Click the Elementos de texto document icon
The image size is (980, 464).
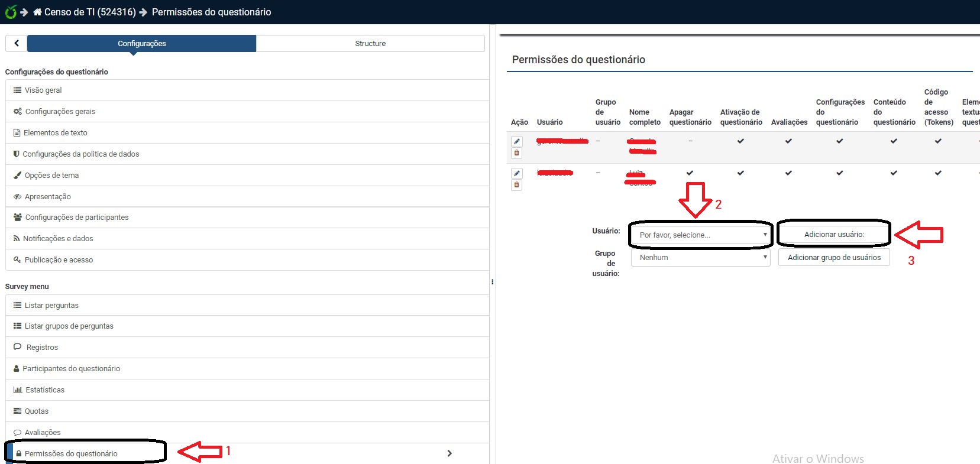[x=17, y=132]
